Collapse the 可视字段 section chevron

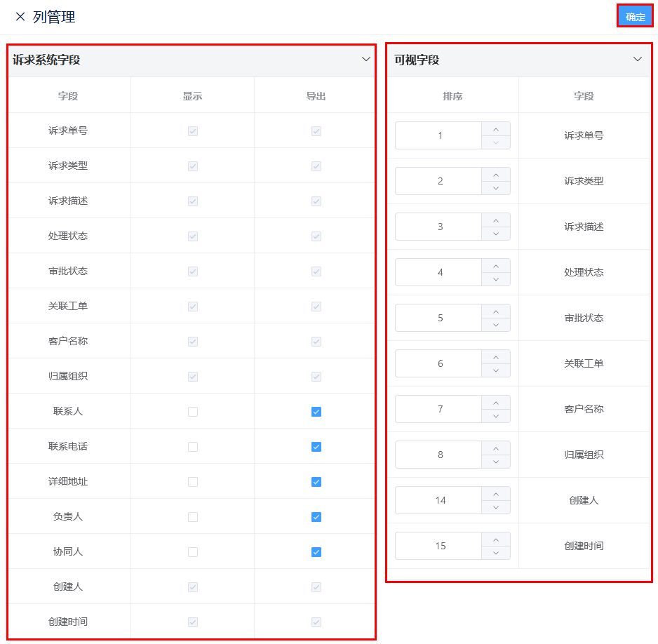pos(638,59)
